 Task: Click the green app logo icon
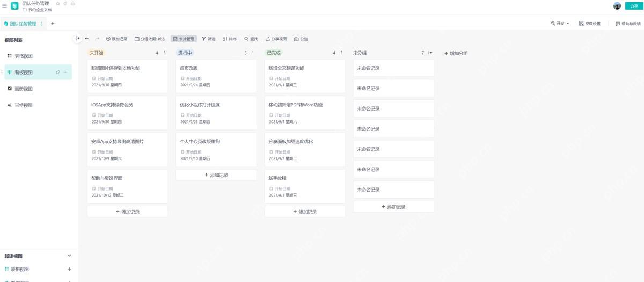coord(14,6)
